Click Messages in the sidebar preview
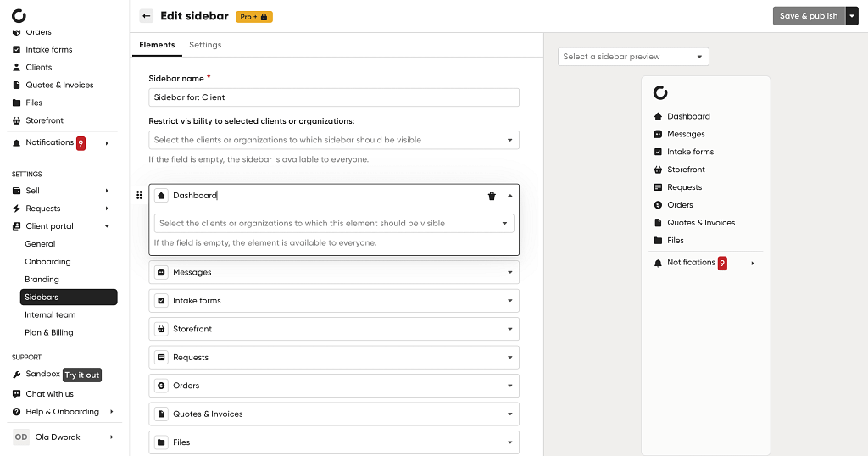Viewport: 868px width, 456px height. [x=686, y=134]
